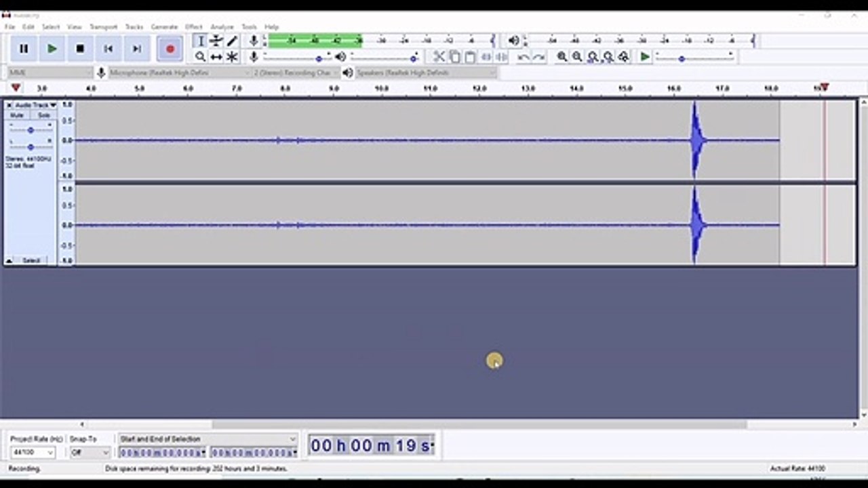Click Fit project to width icon

(608, 57)
